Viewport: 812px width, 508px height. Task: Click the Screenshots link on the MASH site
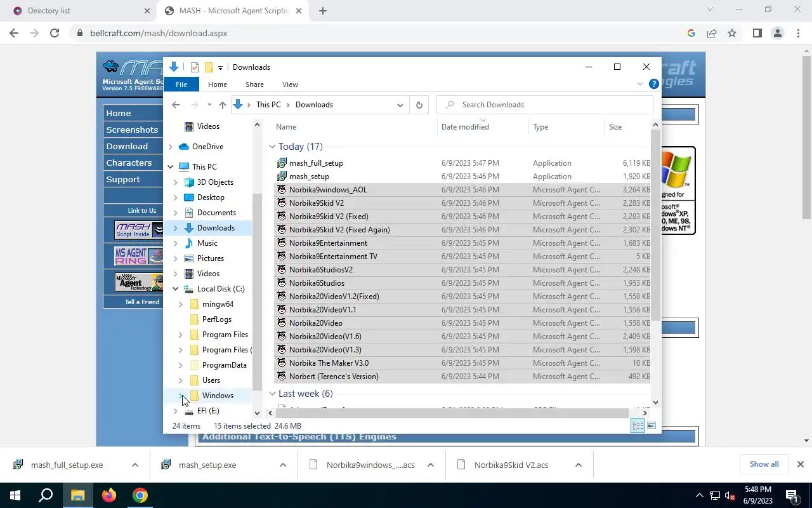coord(132,130)
